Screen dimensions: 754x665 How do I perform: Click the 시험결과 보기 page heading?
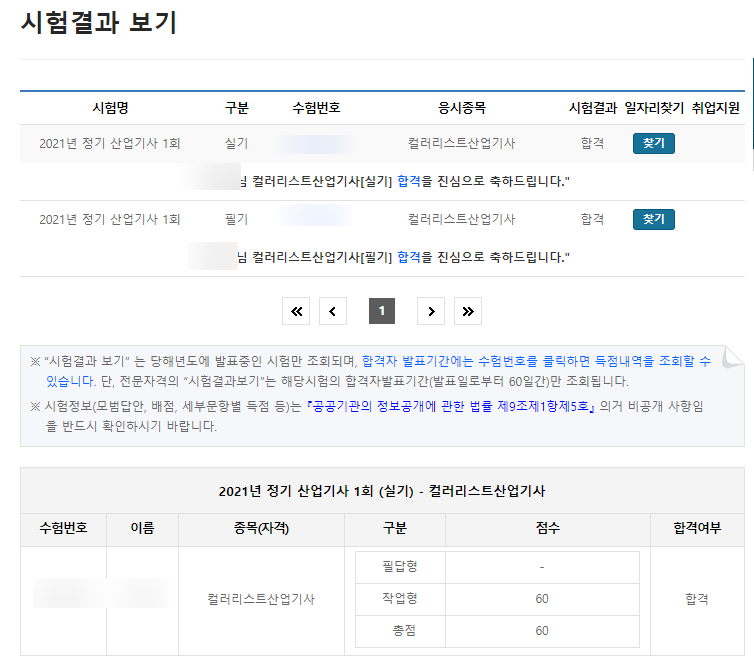[x=99, y=22]
